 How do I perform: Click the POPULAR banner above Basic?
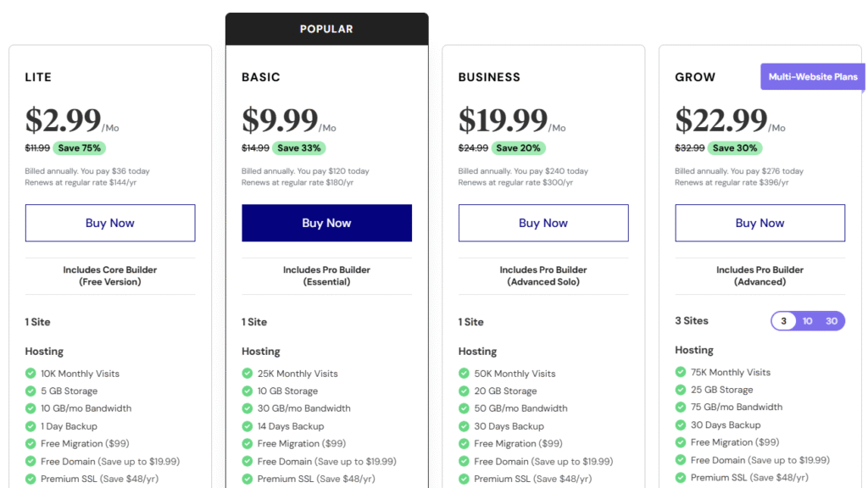click(x=326, y=29)
